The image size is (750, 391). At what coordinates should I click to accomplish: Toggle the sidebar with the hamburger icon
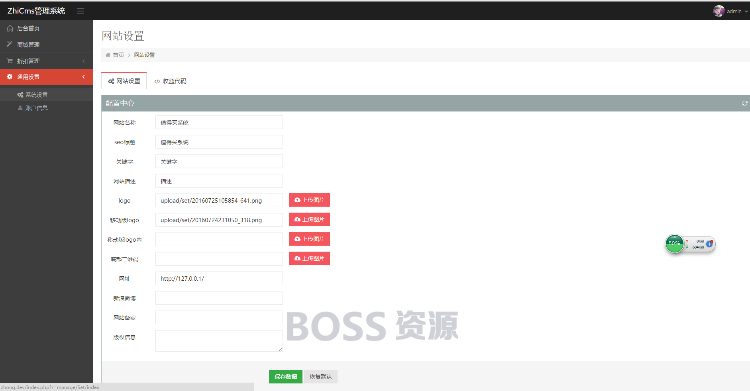coord(80,11)
